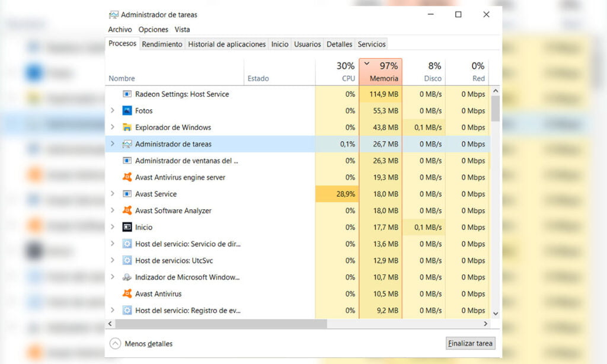Click the Avast Antivirus process icon

pos(127,294)
